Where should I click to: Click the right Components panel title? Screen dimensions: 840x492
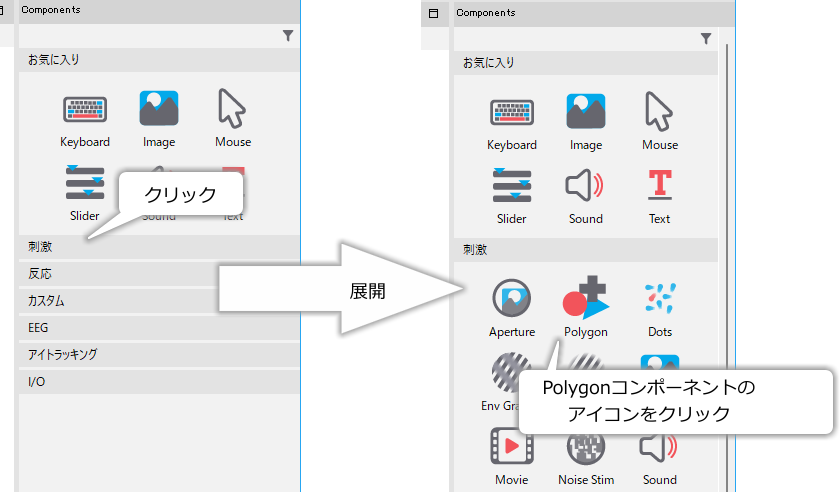coord(486,13)
